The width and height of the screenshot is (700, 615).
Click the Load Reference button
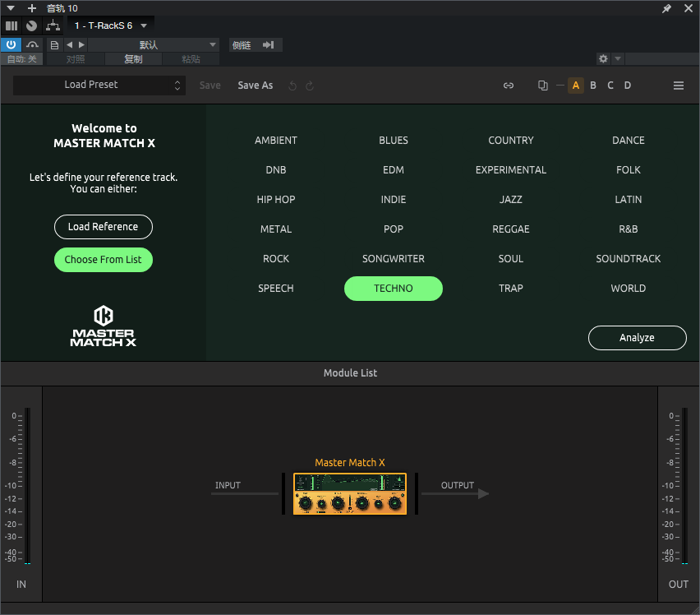[104, 227]
